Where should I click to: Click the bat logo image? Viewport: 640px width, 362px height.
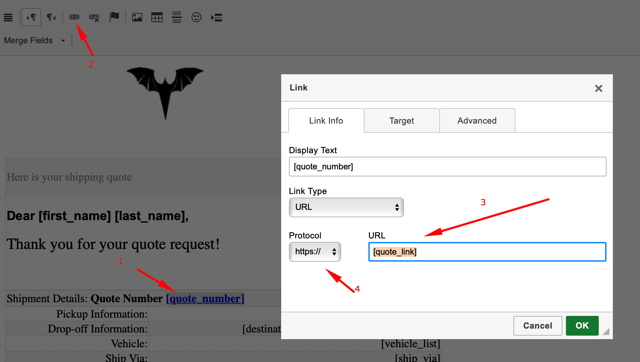pos(165,93)
